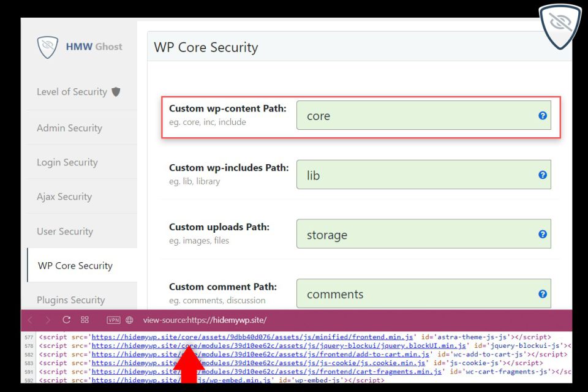588x392 pixels.
Task: Click the Custom wp-content Path input field
Action: point(417,116)
